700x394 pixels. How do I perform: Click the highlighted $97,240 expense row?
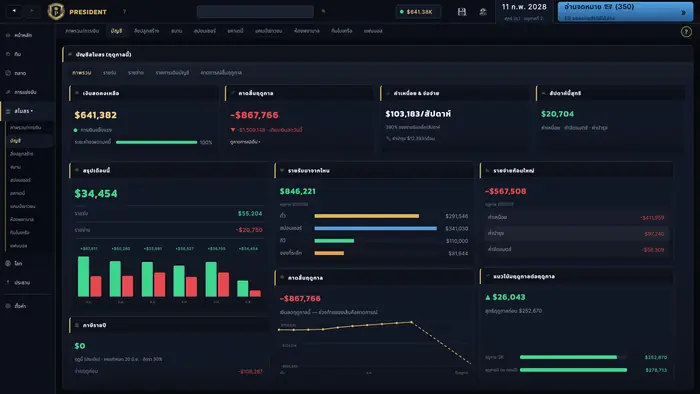576,234
